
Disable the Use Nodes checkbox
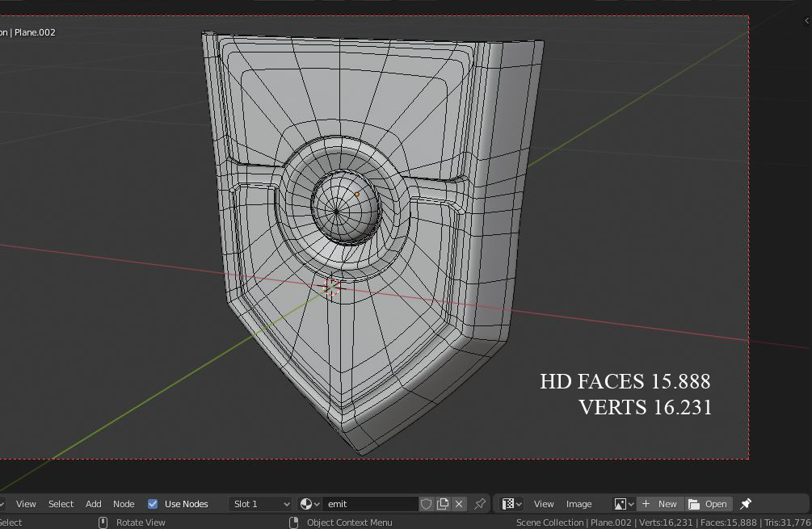(153, 504)
